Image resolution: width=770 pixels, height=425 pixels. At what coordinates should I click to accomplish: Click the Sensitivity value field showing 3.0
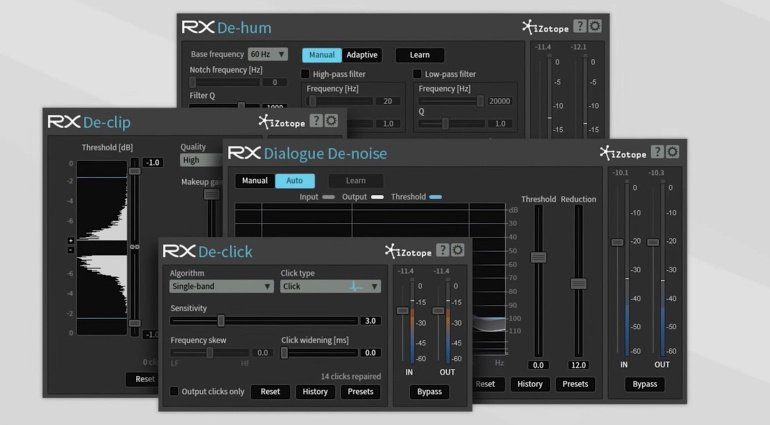click(x=370, y=321)
